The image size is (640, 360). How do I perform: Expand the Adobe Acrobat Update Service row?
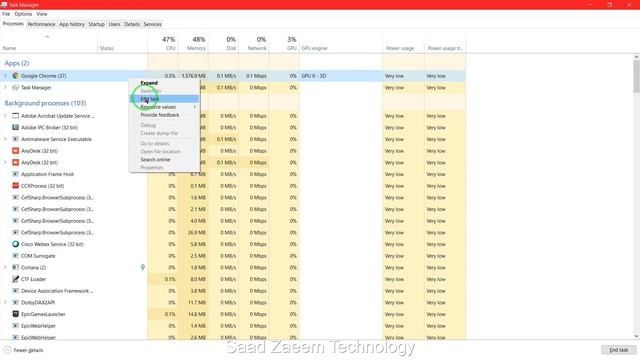tap(5, 116)
